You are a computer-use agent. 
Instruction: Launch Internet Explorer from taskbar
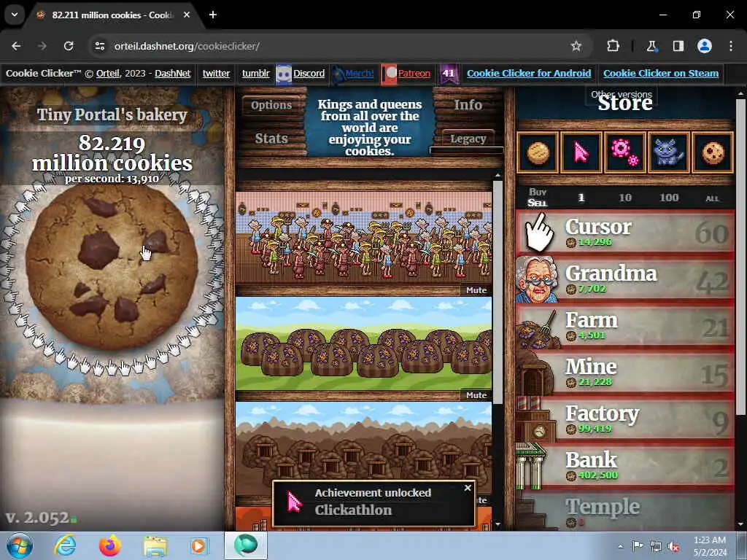[x=65, y=545]
